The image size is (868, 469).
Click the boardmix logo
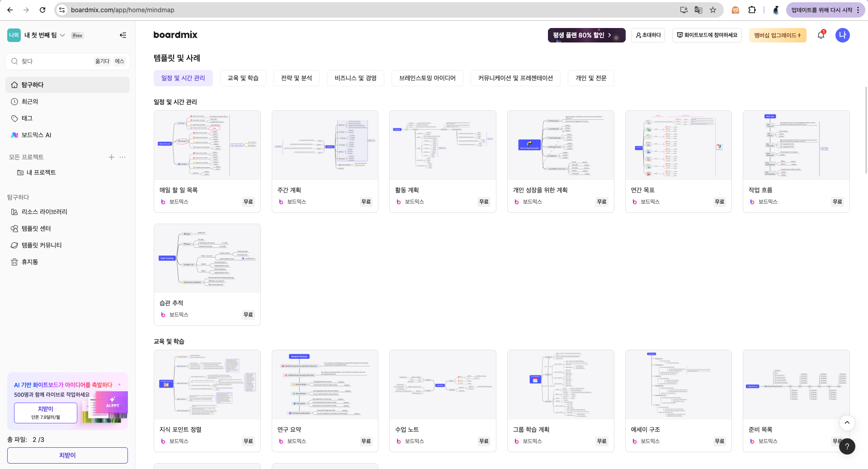(x=175, y=35)
